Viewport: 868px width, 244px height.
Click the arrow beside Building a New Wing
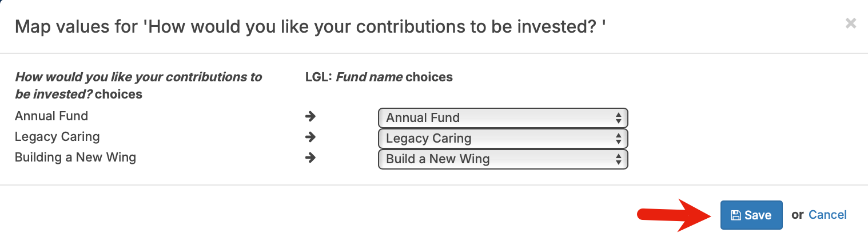tap(310, 158)
